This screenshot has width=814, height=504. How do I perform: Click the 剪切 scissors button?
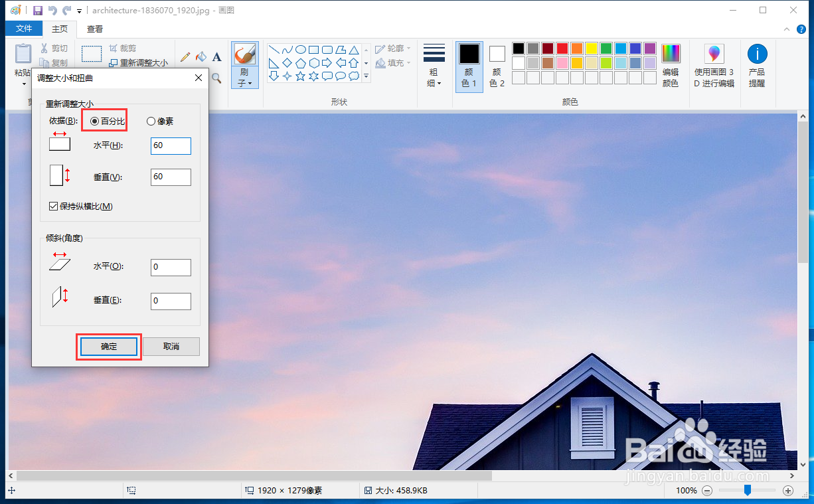click(x=53, y=48)
